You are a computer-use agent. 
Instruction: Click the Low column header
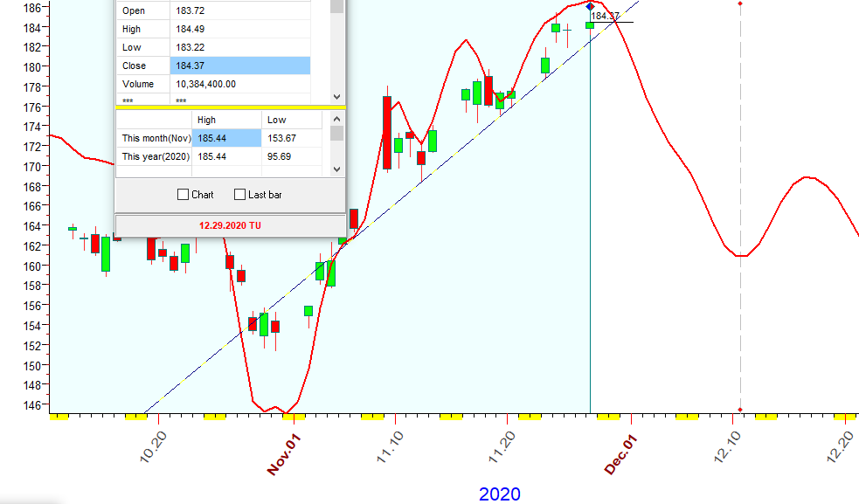coord(276,120)
